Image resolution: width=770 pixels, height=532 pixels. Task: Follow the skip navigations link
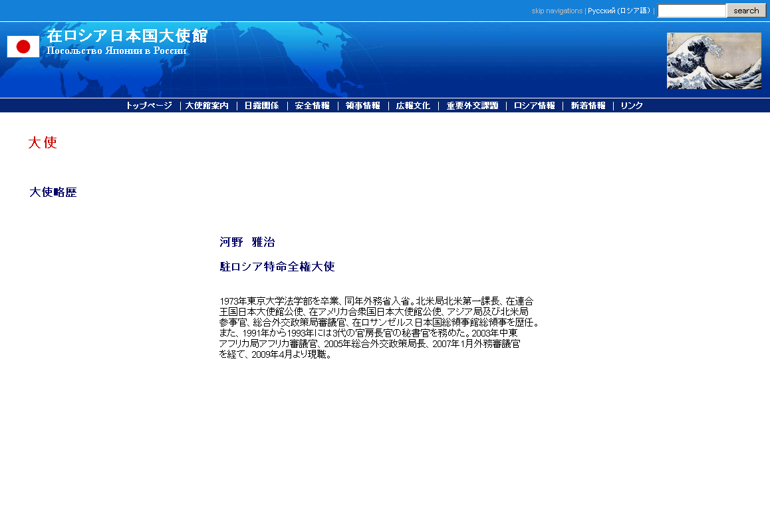tap(557, 11)
